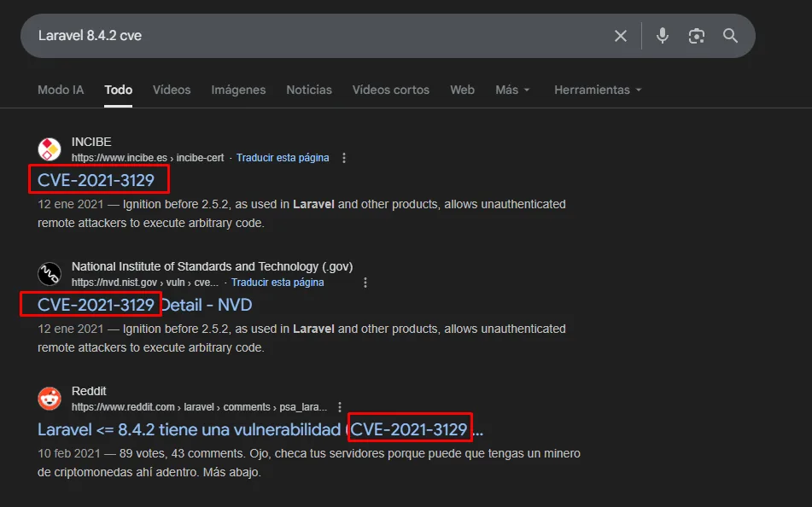Screen dimensions: 812x507
Task: Click the Reddit site favicon
Action: [50, 399]
